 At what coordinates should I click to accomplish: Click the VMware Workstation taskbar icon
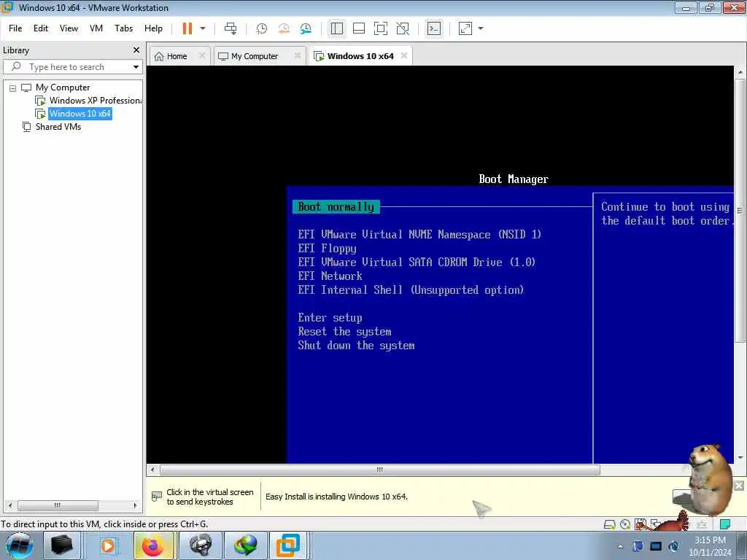pos(288,545)
